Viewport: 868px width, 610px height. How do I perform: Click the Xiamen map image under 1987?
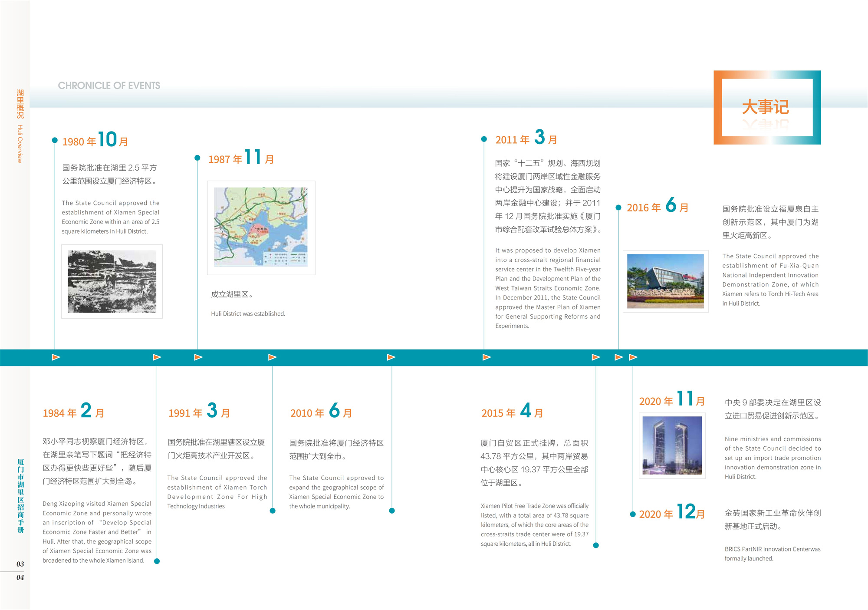coord(261,228)
